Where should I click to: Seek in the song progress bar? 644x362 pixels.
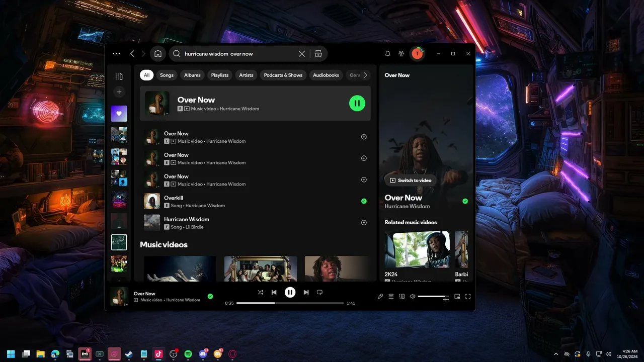coord(290,303)
